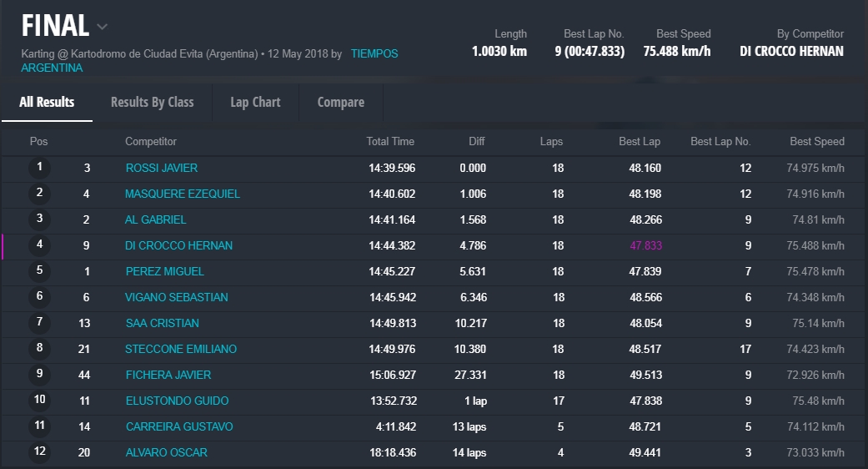This screenshot has width=868, height=469.
Task: Sort by the Best Lap column header
Action: click(x=639, y=142)
